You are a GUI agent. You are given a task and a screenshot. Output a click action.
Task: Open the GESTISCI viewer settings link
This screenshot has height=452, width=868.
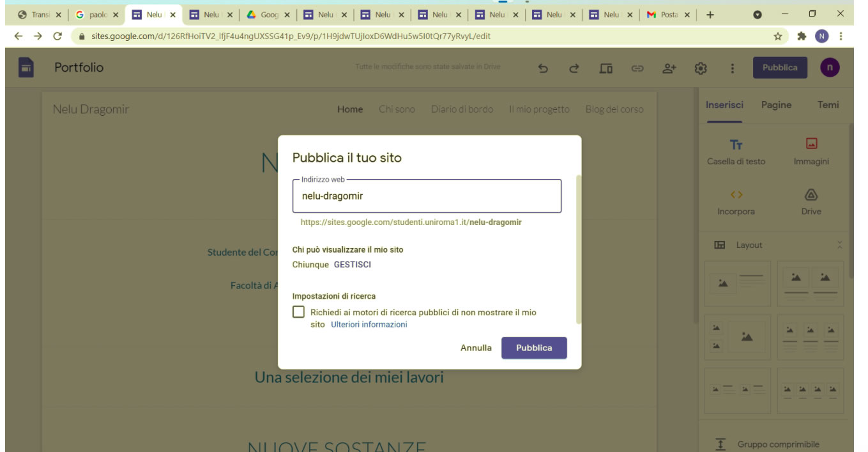(352, 265)
